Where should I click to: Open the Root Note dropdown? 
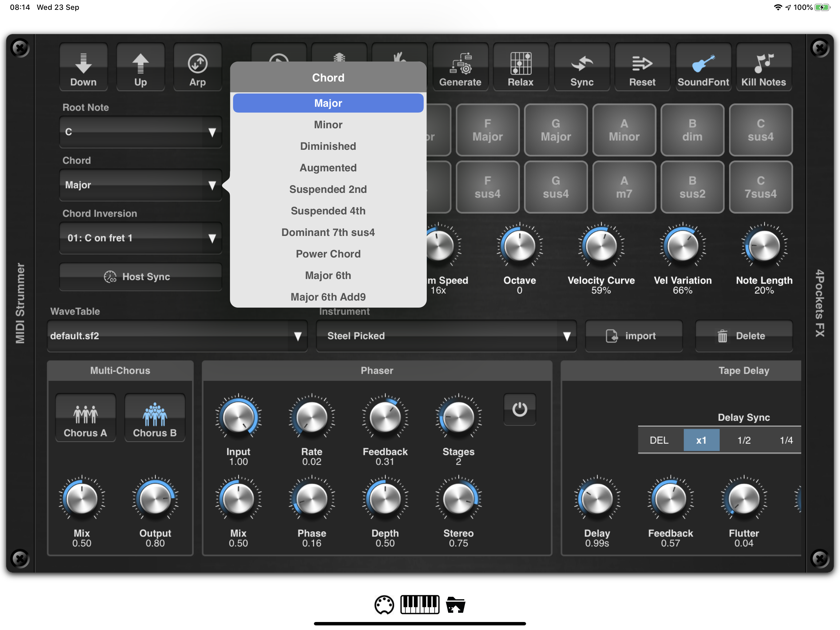(141, 132)
